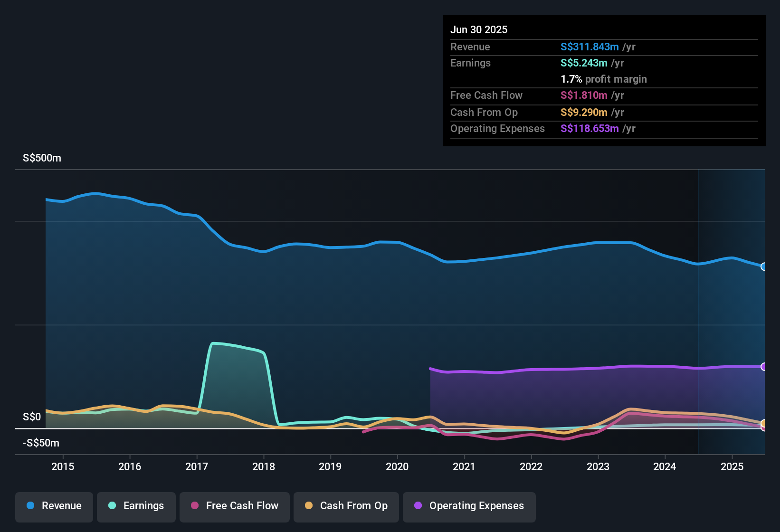Toggle the Revenue legend button

[54, 506]
